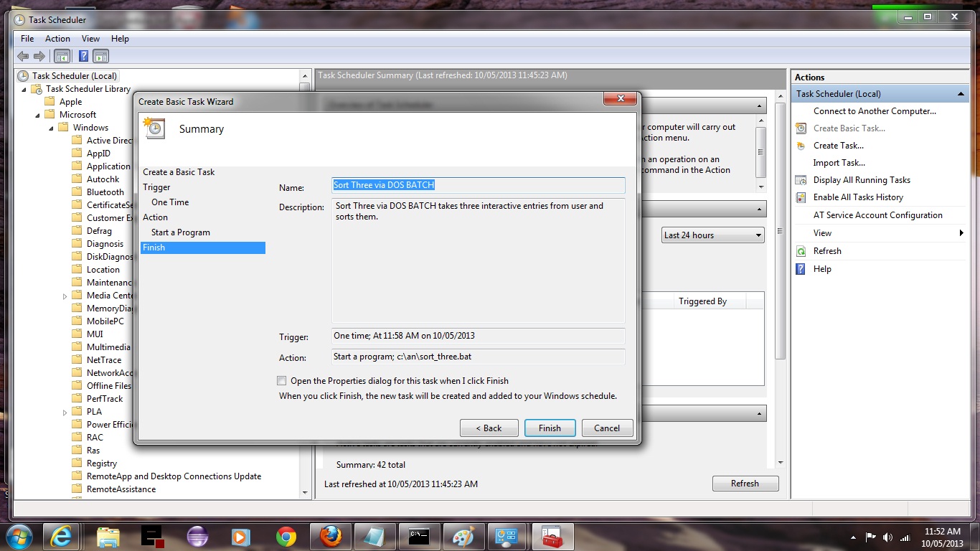Click the Finish button
This screenshot has width=980, height=551.
pos(550,428)
